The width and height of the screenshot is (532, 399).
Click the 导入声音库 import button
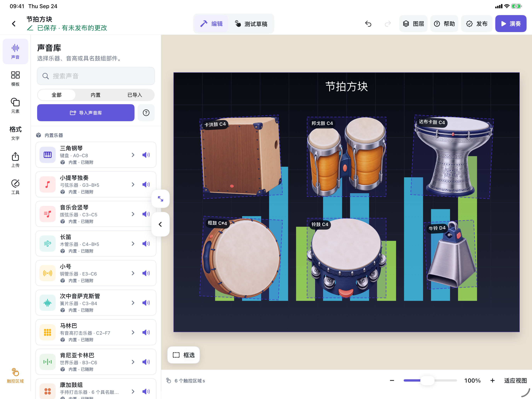tap(86, 113)
